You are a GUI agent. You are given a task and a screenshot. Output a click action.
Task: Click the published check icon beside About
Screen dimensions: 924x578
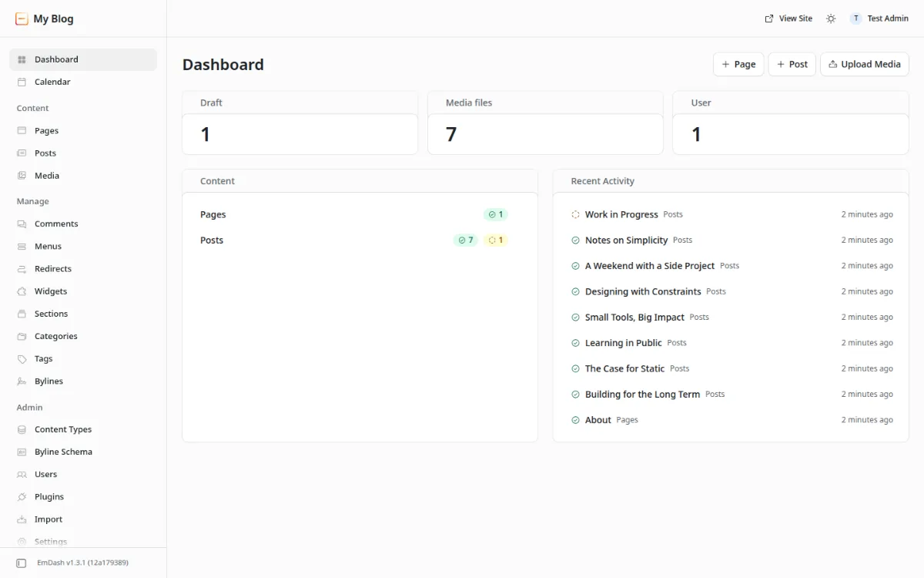pos(575,420)
